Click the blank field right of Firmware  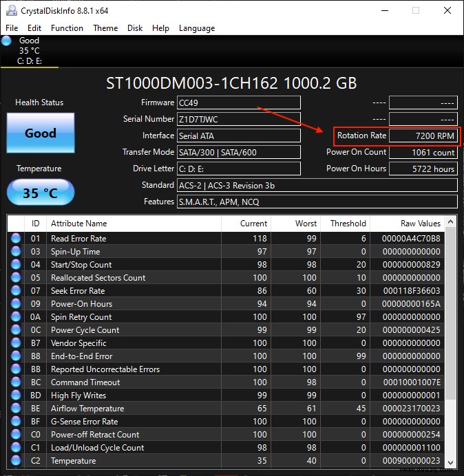423,102
